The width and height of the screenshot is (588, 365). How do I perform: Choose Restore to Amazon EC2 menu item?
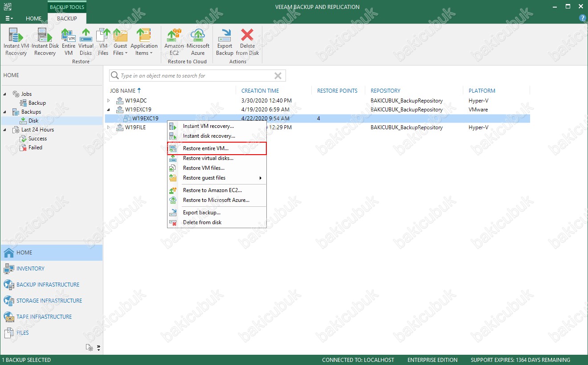point(217,190)
